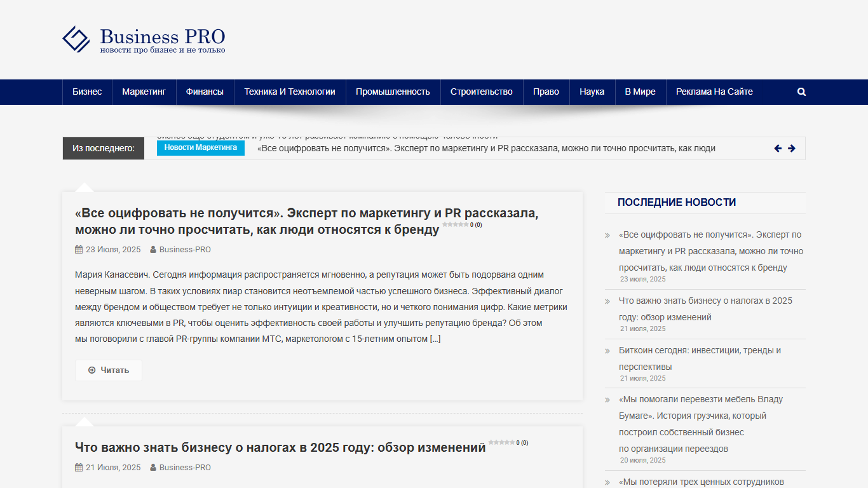Click calendar icon beside 21 Июля, 2025
The width and height of the screenshot is (868, 488).
(79, 468)
